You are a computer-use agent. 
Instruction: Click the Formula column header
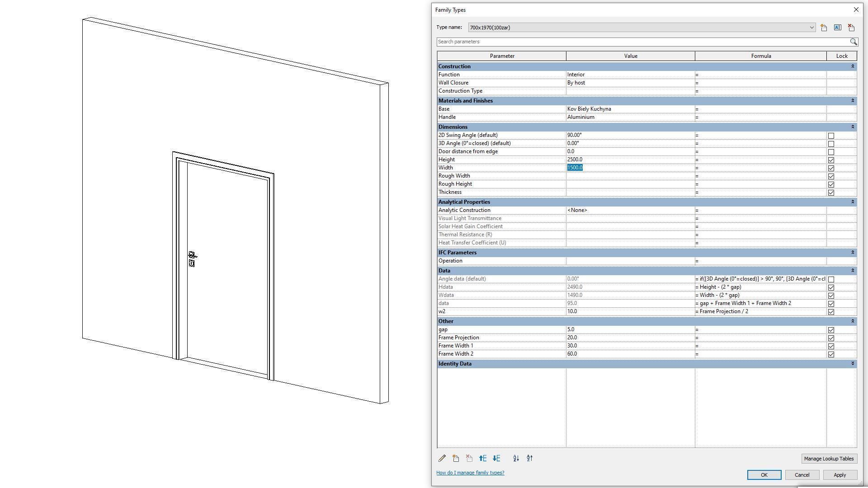761,56
